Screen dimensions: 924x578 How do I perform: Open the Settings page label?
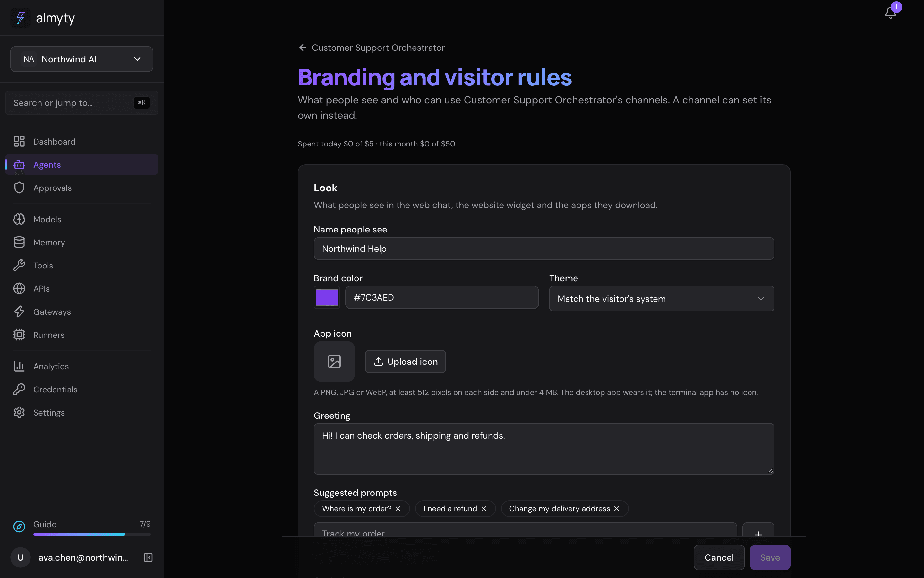(49, 413)
